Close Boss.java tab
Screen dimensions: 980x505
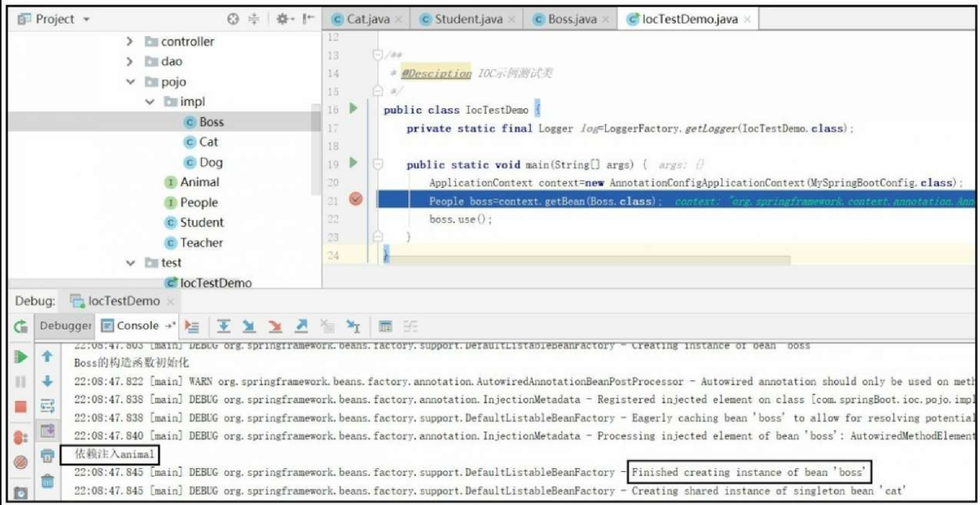(x=605, y=20)
